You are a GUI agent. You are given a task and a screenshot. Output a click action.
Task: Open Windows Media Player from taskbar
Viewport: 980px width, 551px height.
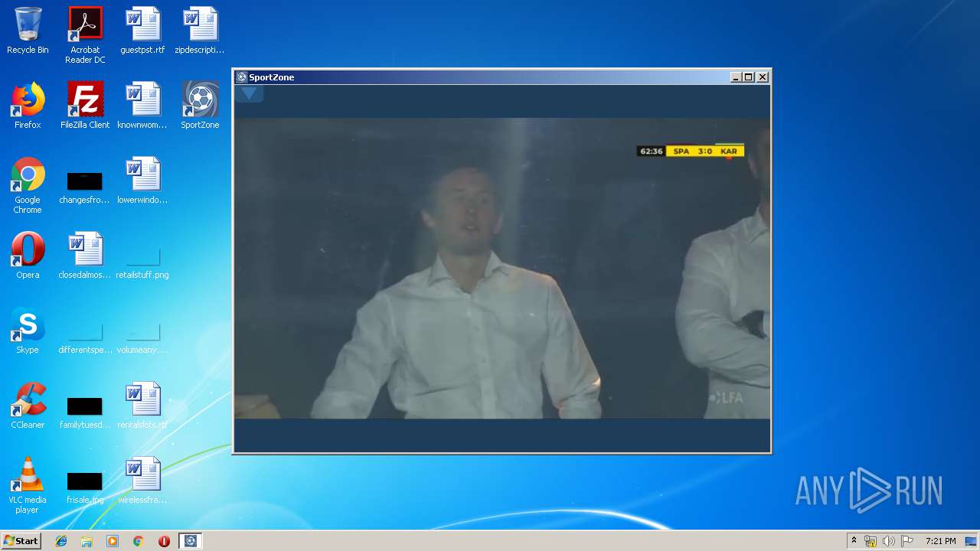(113, 541)
